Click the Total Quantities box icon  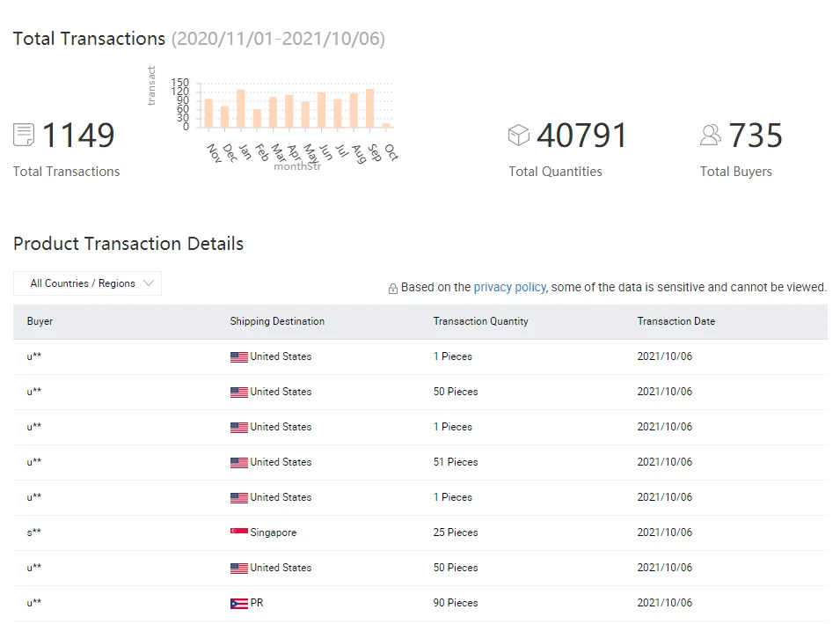(519, 135)
